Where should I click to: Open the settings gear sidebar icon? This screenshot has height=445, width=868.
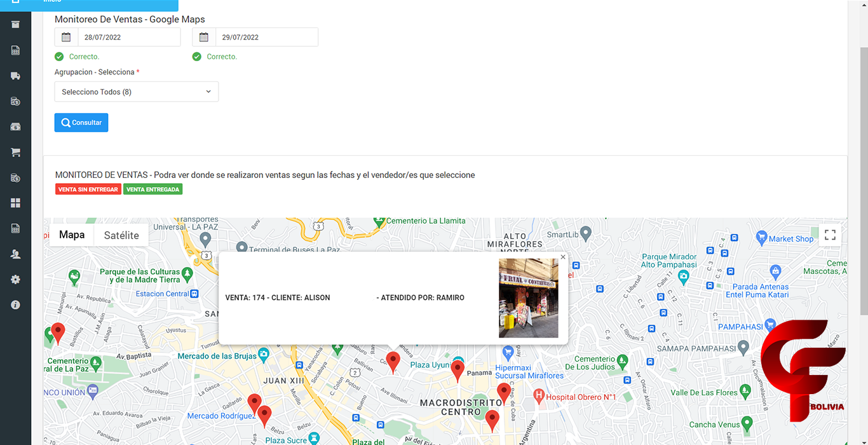[15, 279]
